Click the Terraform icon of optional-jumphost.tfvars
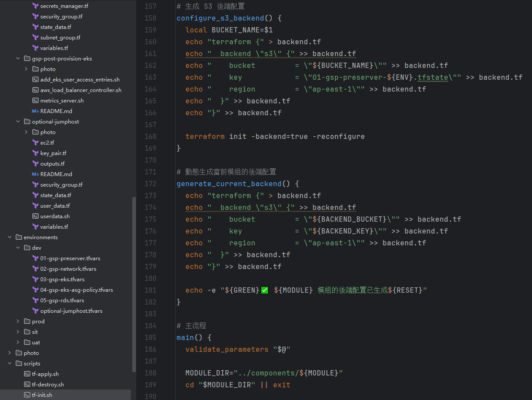 click(35, 311)
